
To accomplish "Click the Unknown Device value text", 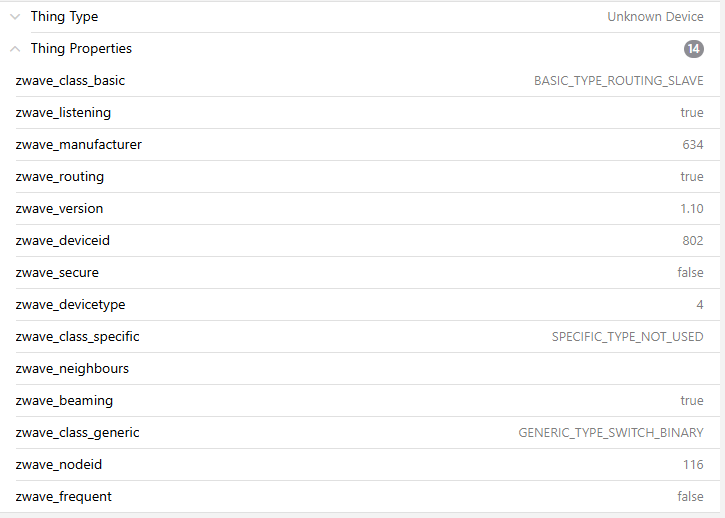I will click(x=655, y=17).
